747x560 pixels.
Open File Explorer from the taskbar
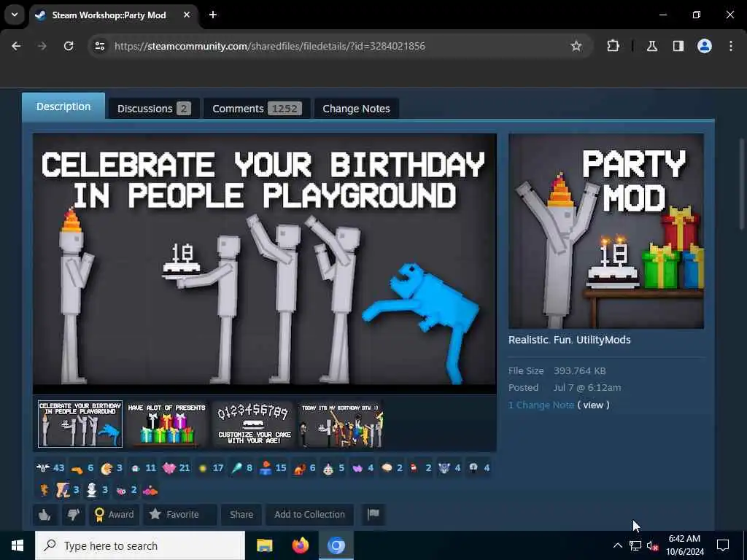tap(264, 545)
